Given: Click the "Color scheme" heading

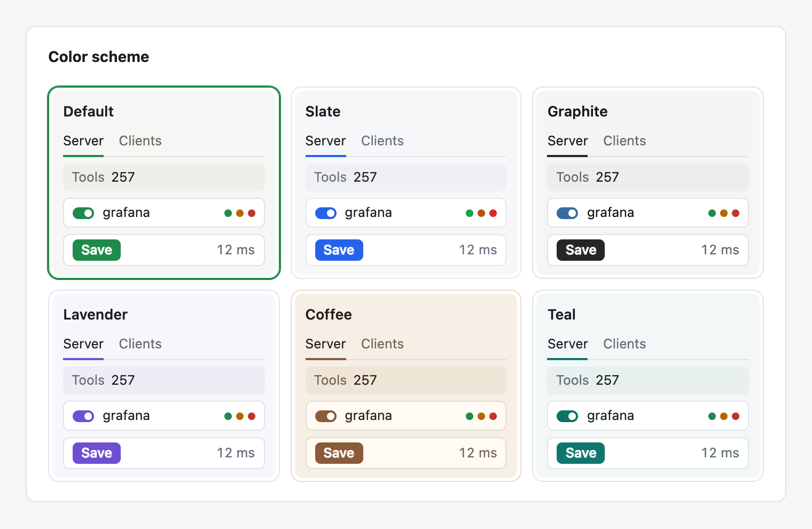Looking at the screenshot, I should (99, 57).
